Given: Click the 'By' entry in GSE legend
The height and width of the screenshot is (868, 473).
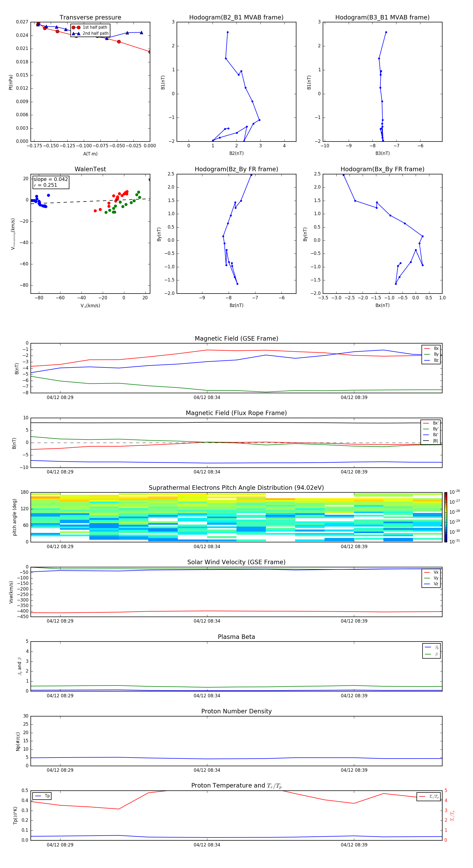Looking at the screenshot, I should pyautogui.click(x=431, y=354).
